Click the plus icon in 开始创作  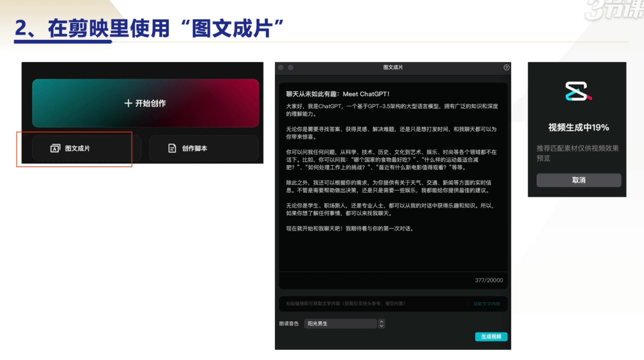pyautogui.click(x=128, y=103)
